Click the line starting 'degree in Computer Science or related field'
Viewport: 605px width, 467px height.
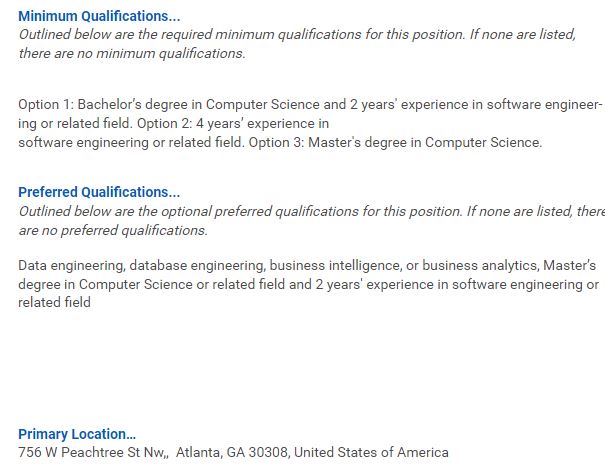point(309,284)
